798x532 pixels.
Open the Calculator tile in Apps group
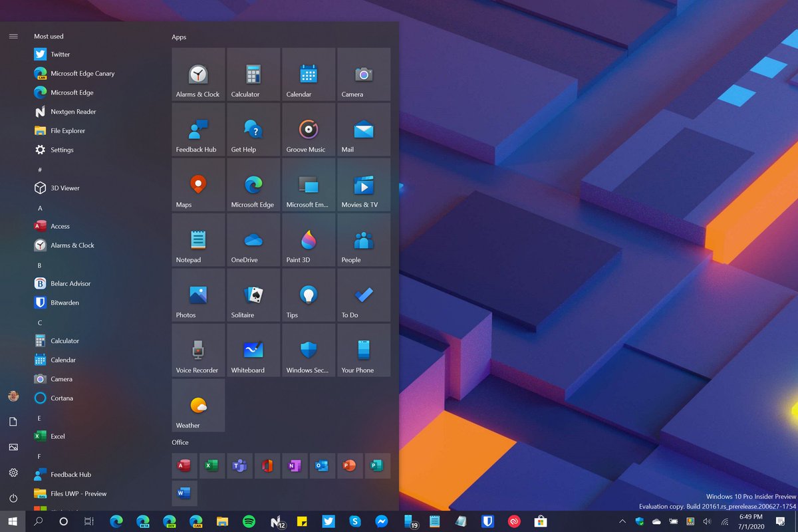click(253, 74)
